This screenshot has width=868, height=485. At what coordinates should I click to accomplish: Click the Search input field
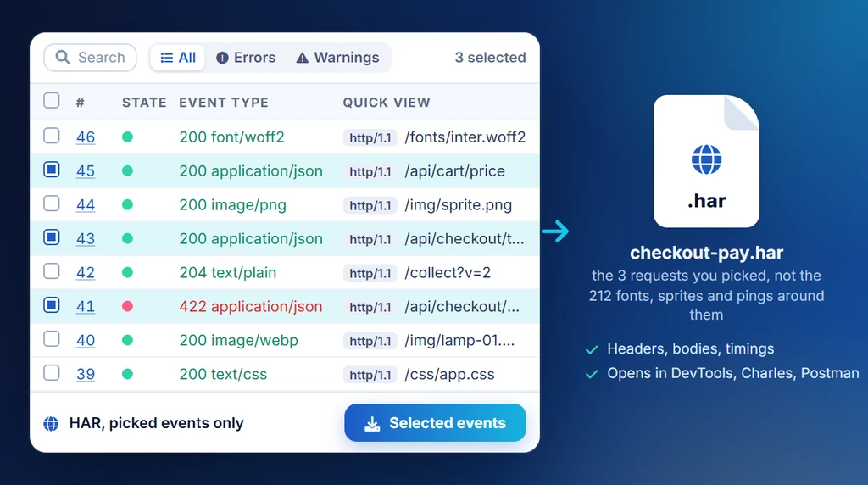[x=90, y=58]
